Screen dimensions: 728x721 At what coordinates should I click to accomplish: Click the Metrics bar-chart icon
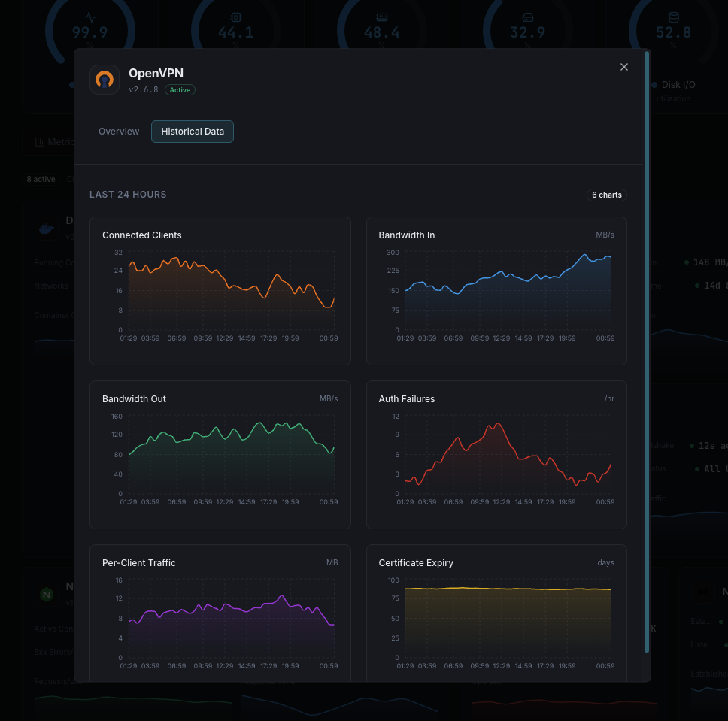click(40, 141)
